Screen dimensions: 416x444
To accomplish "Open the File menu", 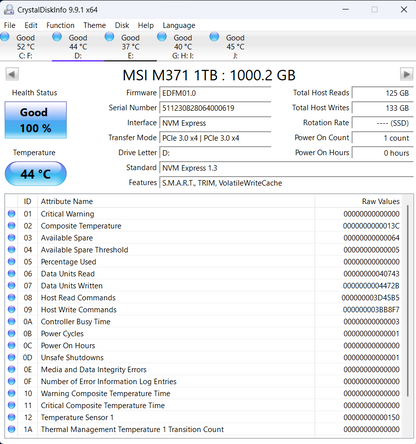I will point(10,25).
